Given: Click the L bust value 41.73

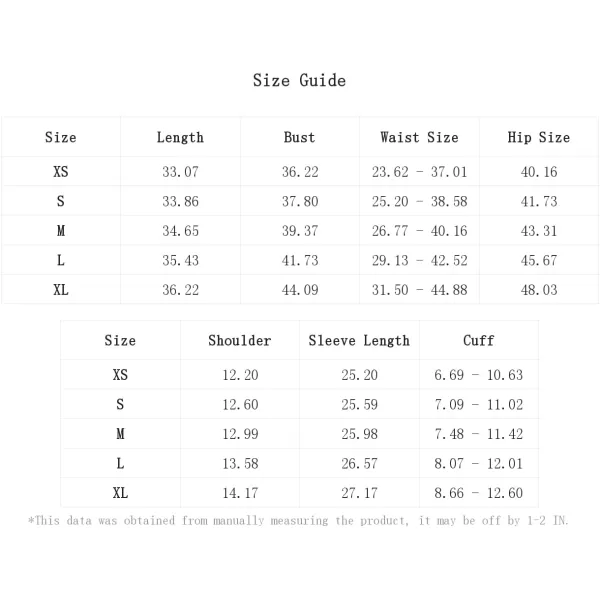Looking at the screenshot, I should [300, 260].
